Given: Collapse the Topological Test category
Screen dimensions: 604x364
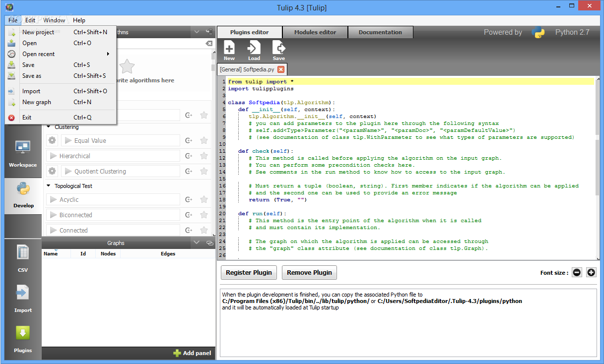Looking at the screenshot, I should click(49, 186).
